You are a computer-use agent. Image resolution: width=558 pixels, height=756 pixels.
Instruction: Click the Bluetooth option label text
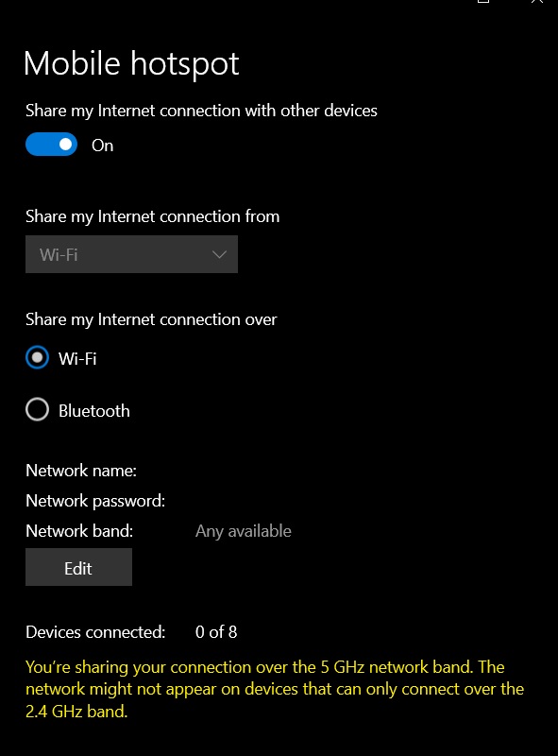tap(94, 411)
